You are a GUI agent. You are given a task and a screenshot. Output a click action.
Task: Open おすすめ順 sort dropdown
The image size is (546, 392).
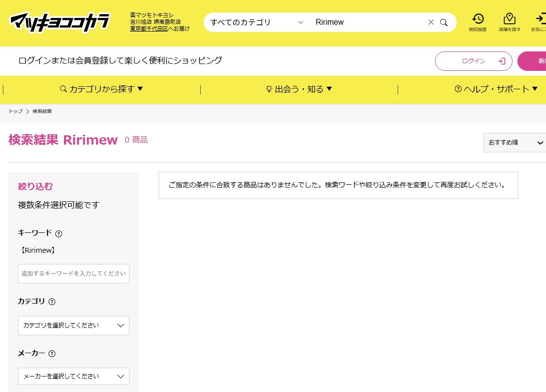click(514, 143)
